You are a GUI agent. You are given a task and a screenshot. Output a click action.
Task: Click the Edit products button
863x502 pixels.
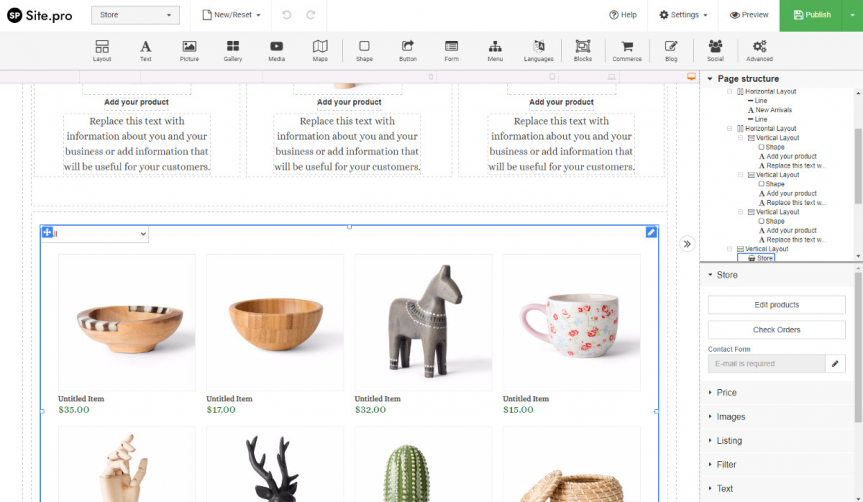click(x=776, y=304)
